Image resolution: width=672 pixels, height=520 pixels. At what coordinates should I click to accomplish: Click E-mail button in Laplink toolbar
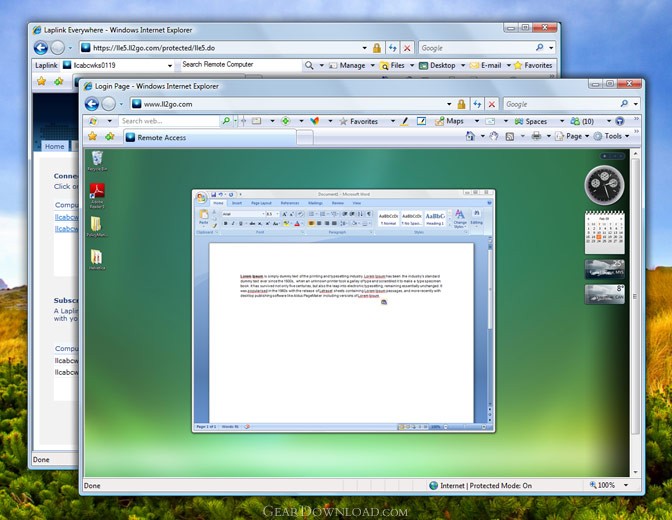[x=486, y=65]
